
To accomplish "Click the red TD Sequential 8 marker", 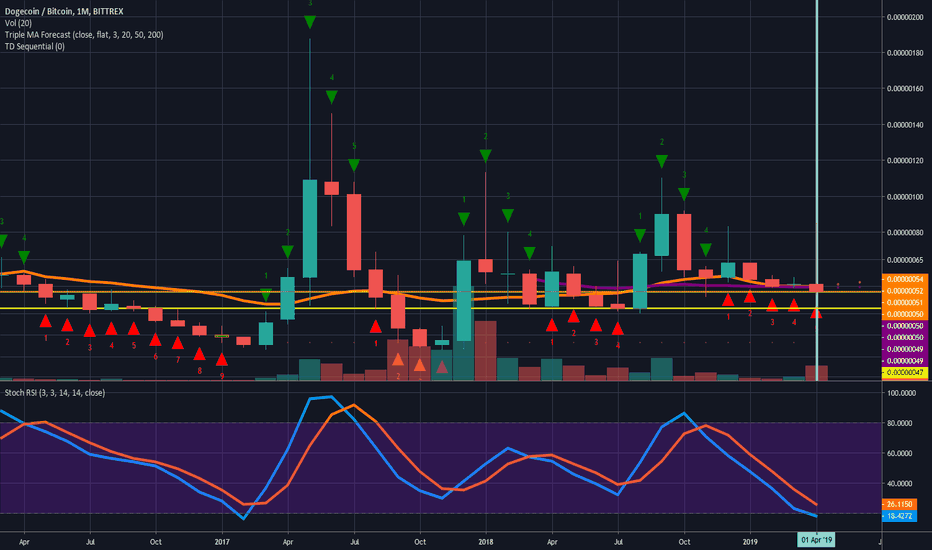I will [x=200, y=354].
